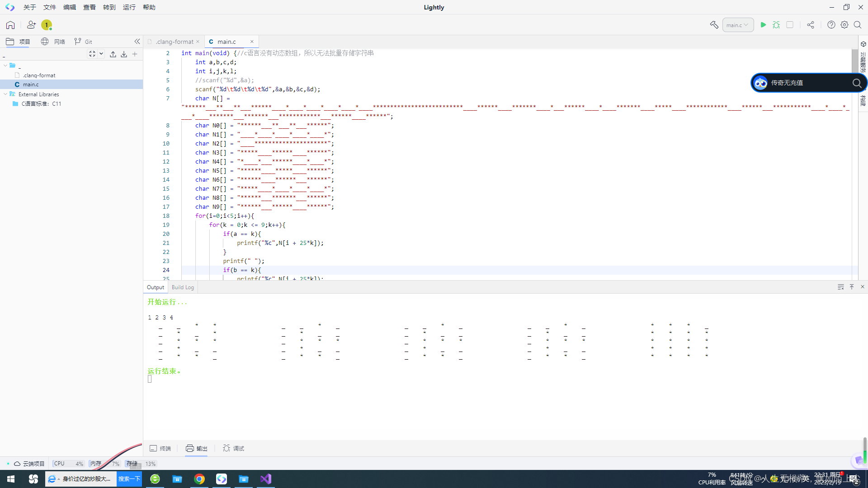This screenshot has width=868, height=488.
Task: Close the main.c editor tab
Action: point(252,42)
